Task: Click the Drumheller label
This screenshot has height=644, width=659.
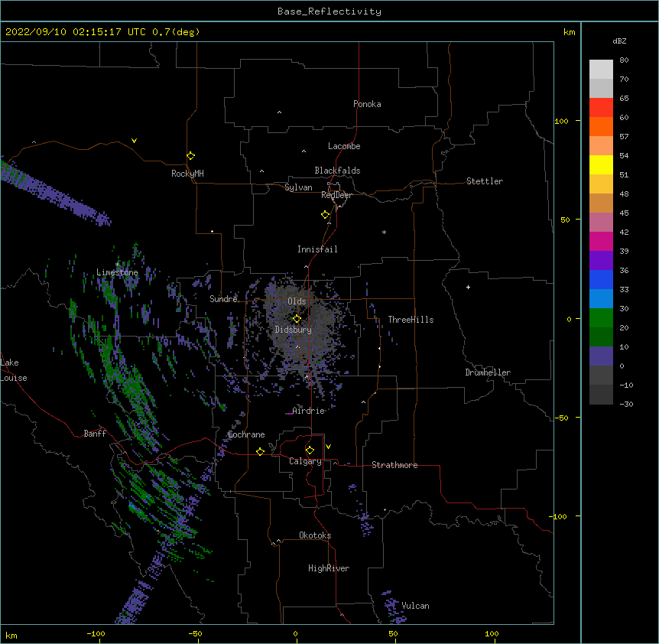Action: coord(488,372)
